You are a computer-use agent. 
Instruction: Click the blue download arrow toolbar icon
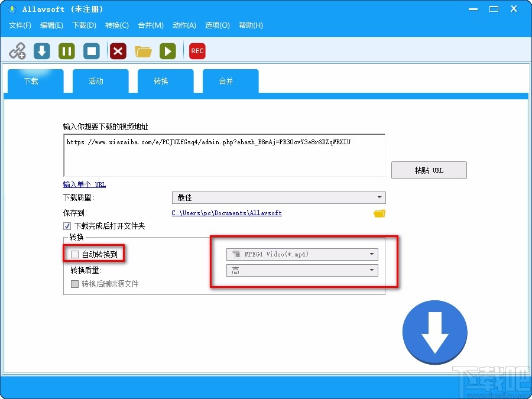pos(41,51)
